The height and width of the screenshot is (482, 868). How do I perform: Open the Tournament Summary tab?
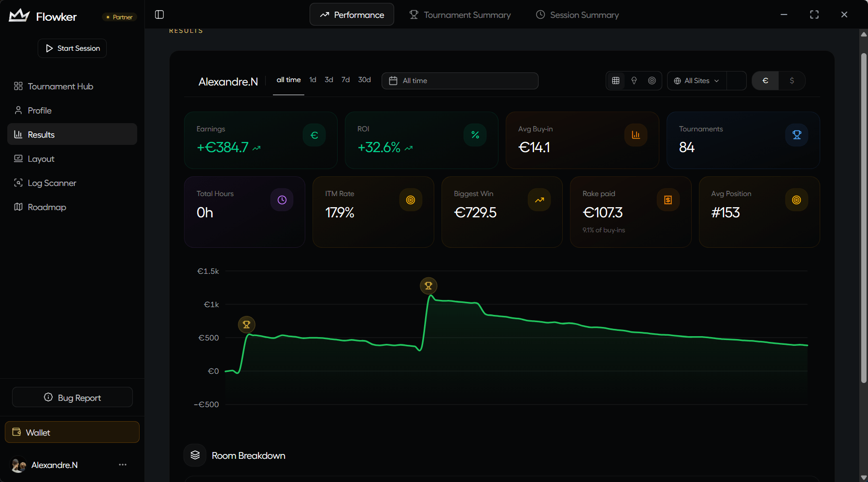[x=460, y=14]
